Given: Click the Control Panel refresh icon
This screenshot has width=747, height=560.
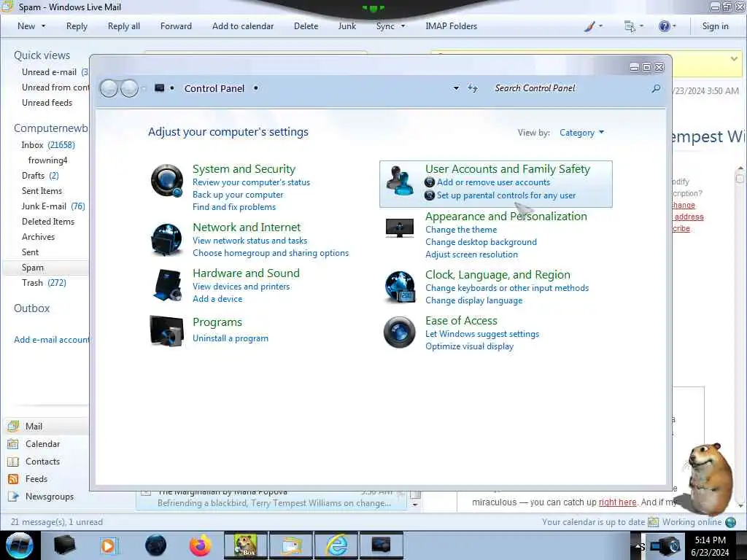Looking at the screenshot, I should (x=473, y=88).
